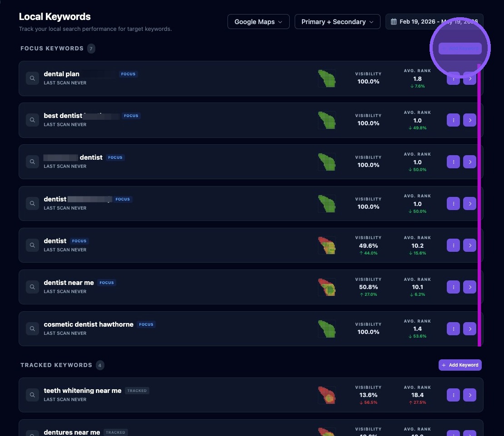Open three-dot menu for cosmetic dentist hawthorne

tap(453, 329)
